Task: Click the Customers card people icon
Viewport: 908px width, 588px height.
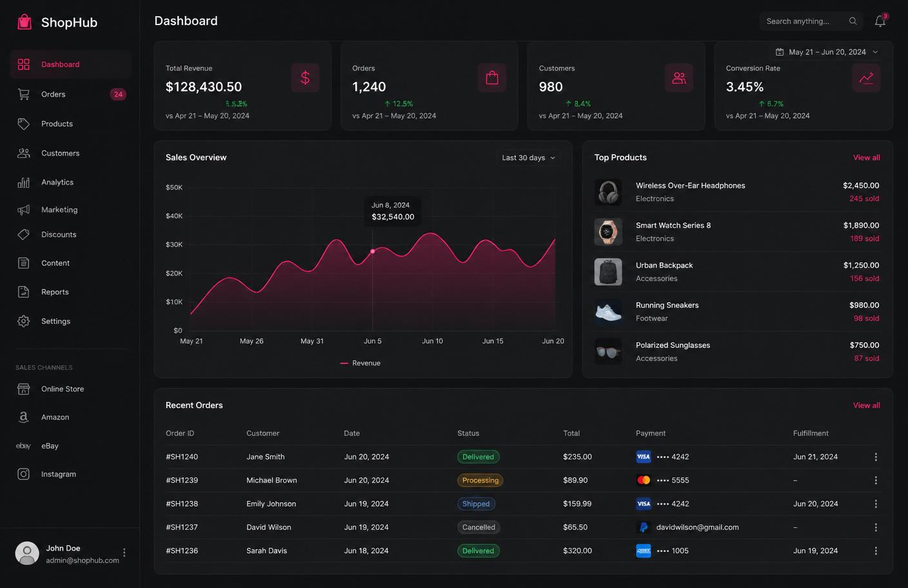Action: [x=679, y=78]
